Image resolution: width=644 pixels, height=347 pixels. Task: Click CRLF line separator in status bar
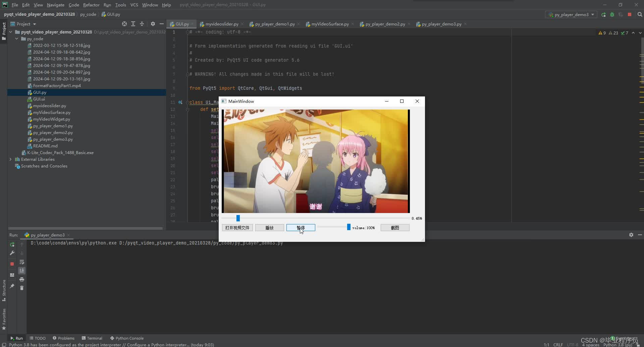(558, 345)
